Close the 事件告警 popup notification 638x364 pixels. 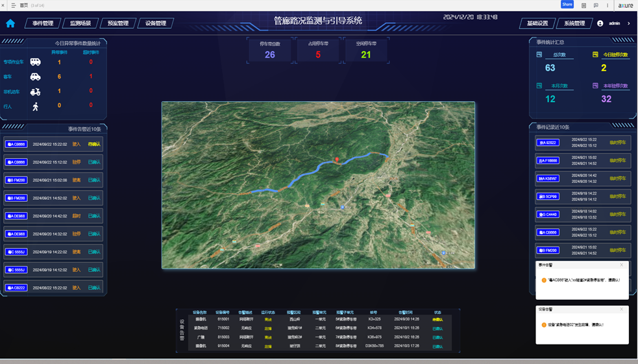(x=621, y=265)
